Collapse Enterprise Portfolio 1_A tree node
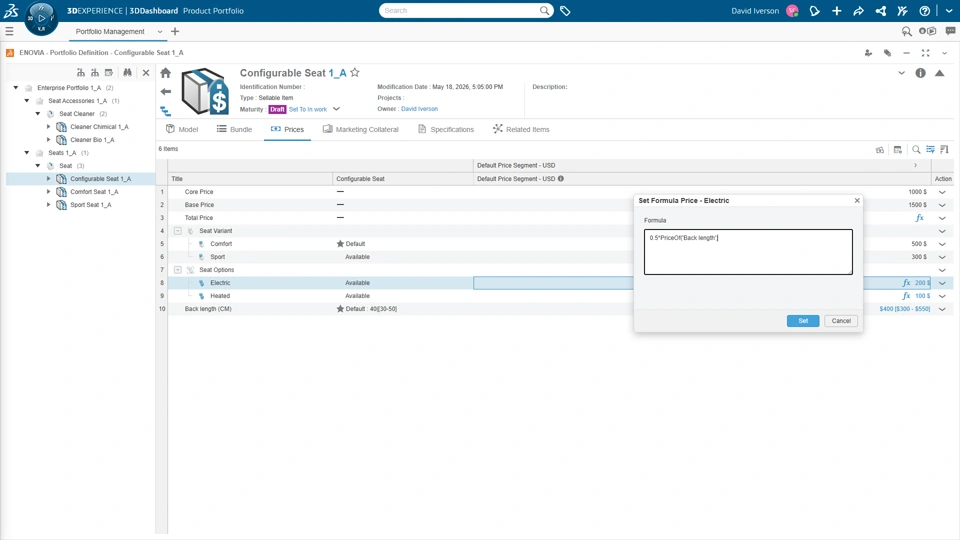The image size is (960, 540). pos(16,88)
